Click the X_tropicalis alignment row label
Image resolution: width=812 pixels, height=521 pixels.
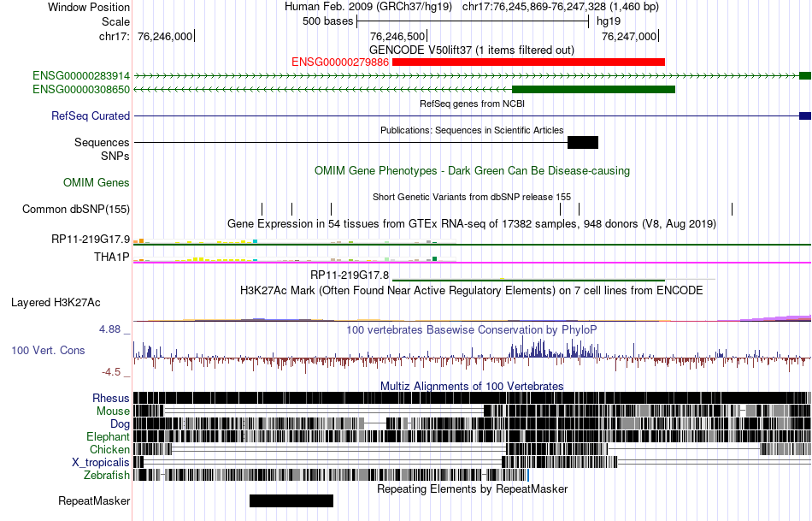(101, 463)
